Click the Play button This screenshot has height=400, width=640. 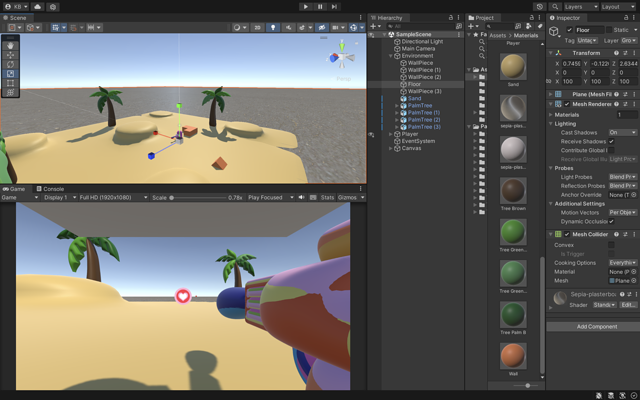[x=306, y=7]
